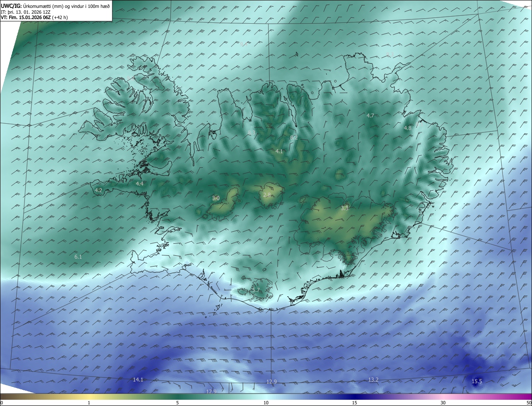Click the 4.4 value label
This screenshot has height=406, width=532.
[x=140, y=183]
